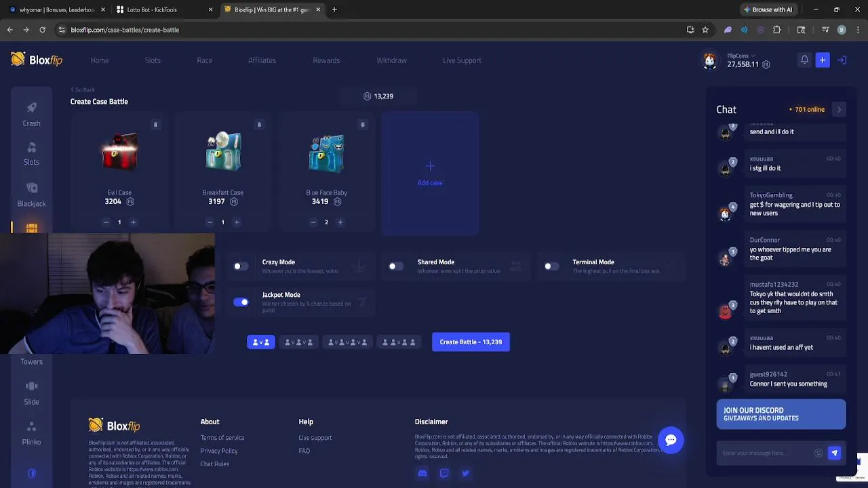Screen dimensions: 868x488
Task: Decrease Evil Case quantity
Action: click(106, 222)
